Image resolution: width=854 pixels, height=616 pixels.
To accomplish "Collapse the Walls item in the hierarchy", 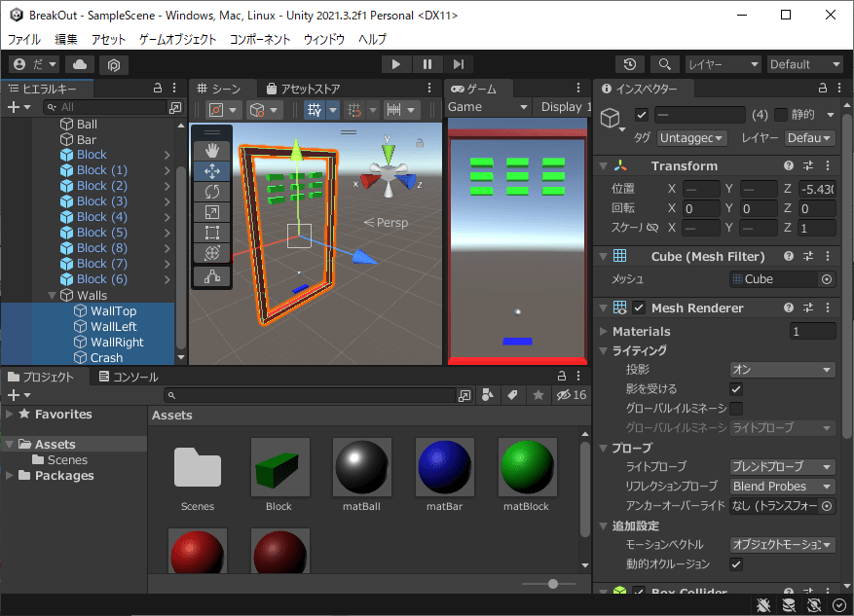I will pos(52,295).
